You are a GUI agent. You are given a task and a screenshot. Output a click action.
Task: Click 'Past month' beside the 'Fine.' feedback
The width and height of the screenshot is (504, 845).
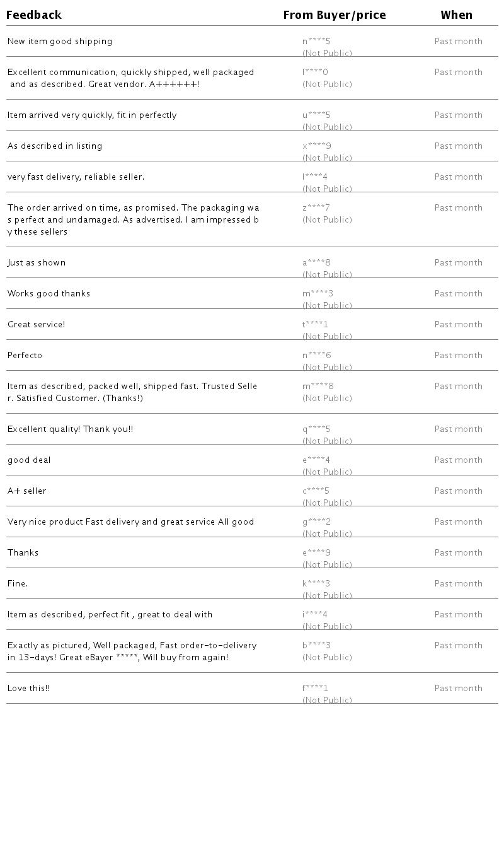pyautogui.click(x=459, y=584)
